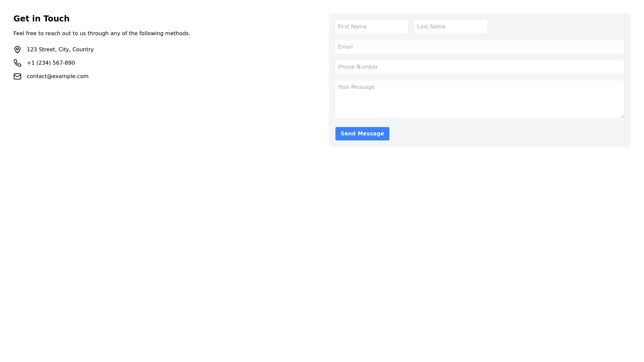The image size is (644, 362).
Task: Click the message textarea resize handle
Action: 622,116
